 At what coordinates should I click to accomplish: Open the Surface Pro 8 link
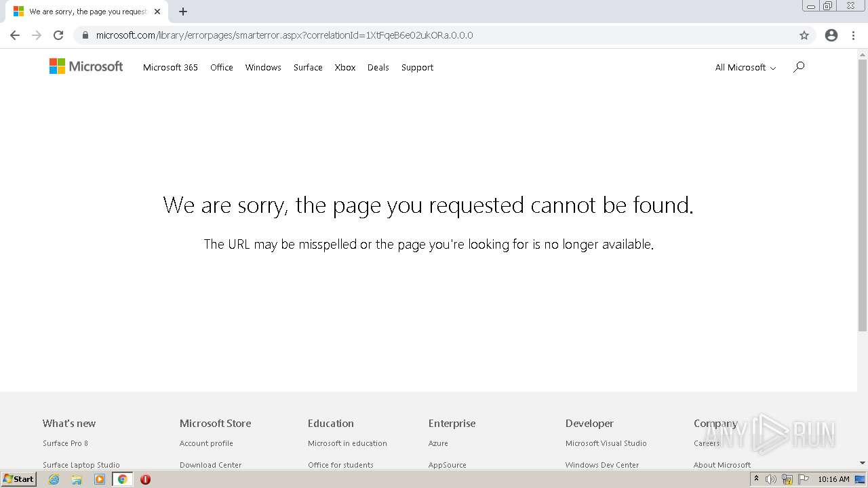(x=65, y=443)
